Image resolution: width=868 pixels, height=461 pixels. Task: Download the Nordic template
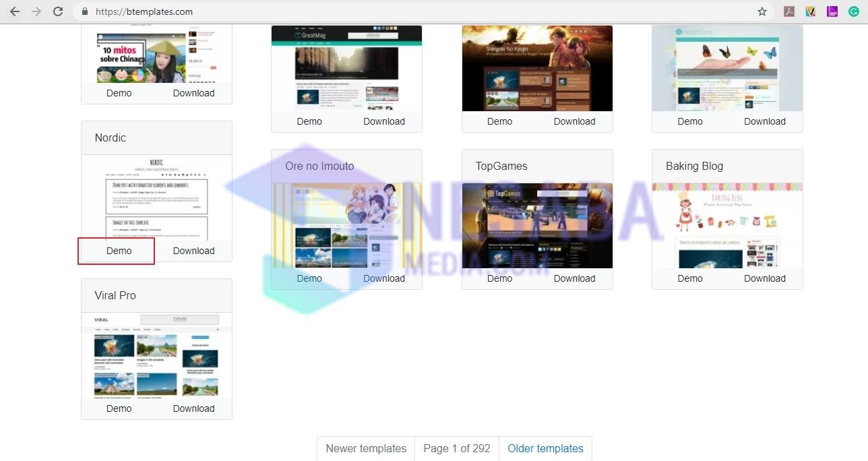tap(193, 251)
